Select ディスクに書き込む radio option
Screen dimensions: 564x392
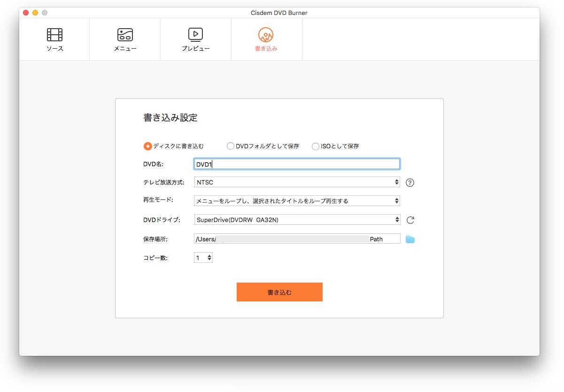tap(147, 146)
